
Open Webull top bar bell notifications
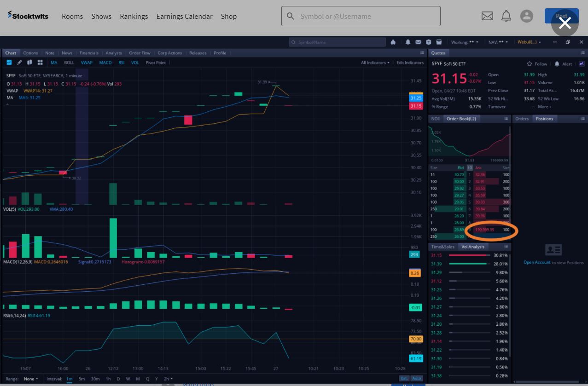(x=408, y=42)
